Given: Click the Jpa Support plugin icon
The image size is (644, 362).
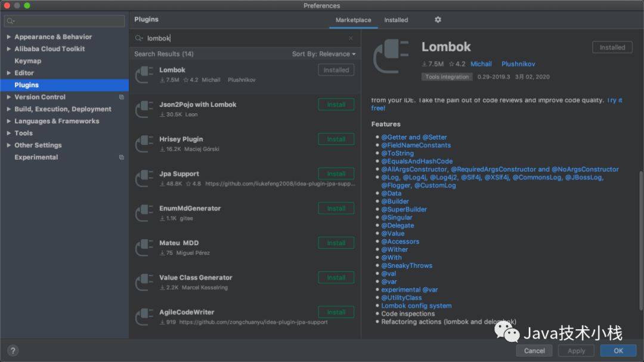Looking at the screenshot, I should [x=144, y=178].
